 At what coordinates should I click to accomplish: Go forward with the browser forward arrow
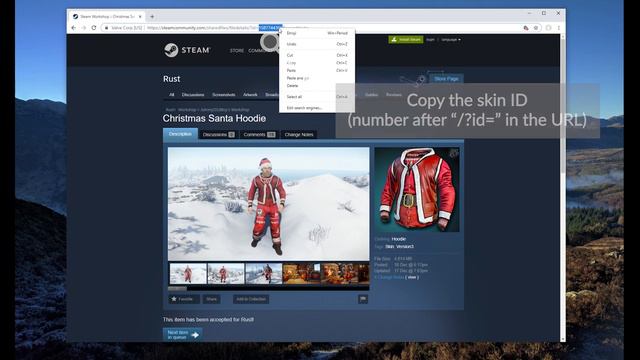click(84, 28)
